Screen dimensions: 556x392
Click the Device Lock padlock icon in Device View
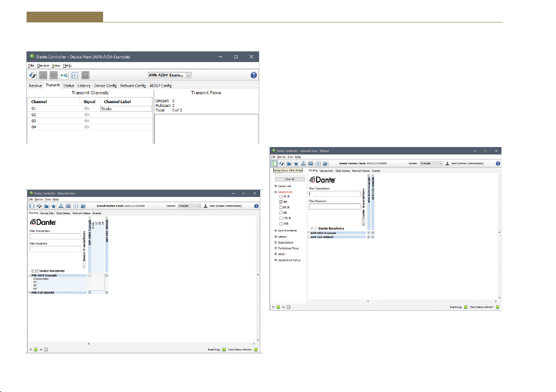coord(85,75)
